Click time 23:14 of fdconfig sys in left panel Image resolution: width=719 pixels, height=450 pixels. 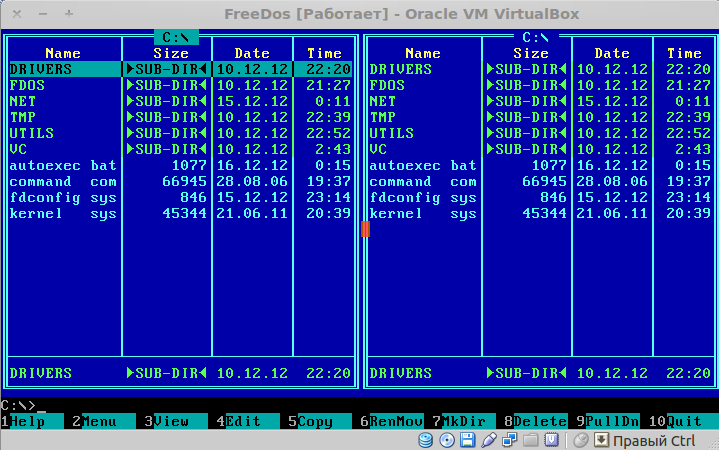[329, 198]
